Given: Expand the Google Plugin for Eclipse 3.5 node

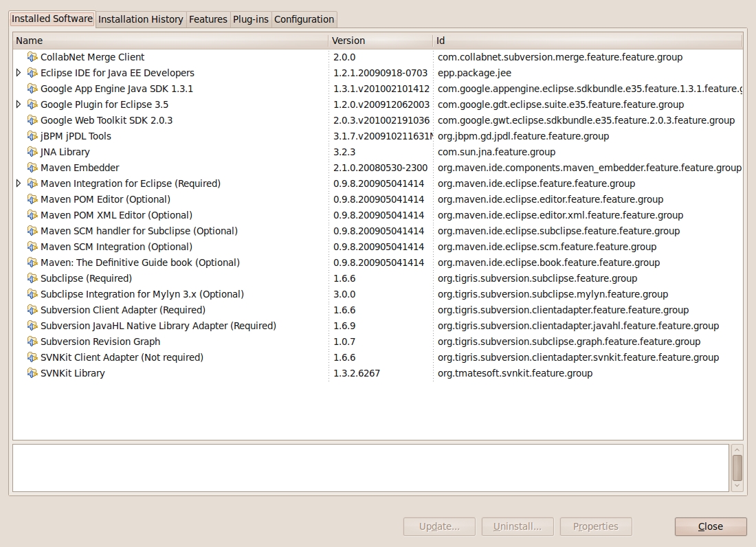Looking at the screenshot, I should click(19, 104).
